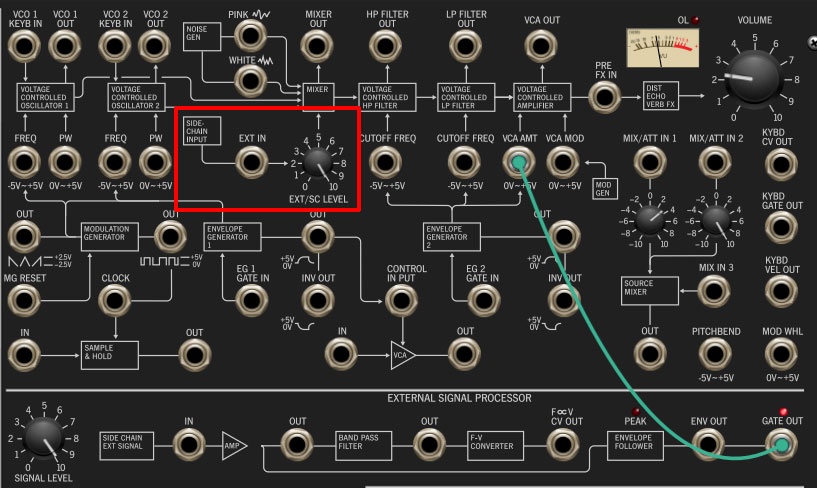Click the PINK noise output jack
The width and height of the screenshot is (817, 488).
pyautogui.click(x=250, y=35)
